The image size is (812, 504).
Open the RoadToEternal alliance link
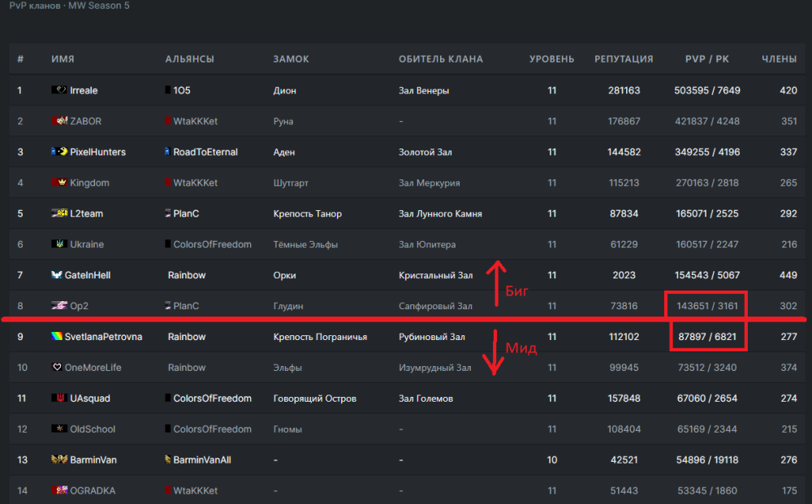pyautogui.click(x=205, y=152)
